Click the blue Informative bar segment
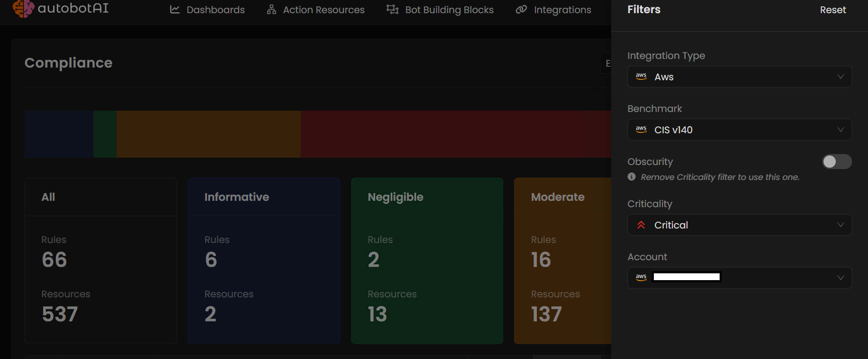 59,134
